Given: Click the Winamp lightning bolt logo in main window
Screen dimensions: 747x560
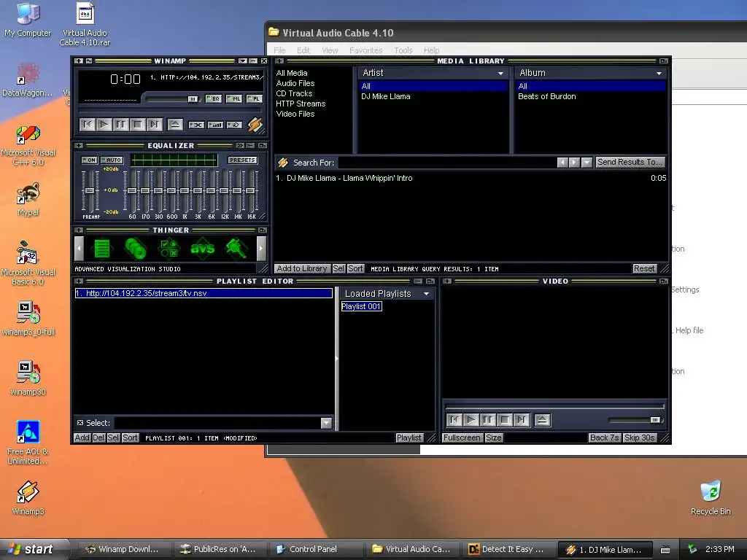Looking at the screenshot, I should pos(255,125).
